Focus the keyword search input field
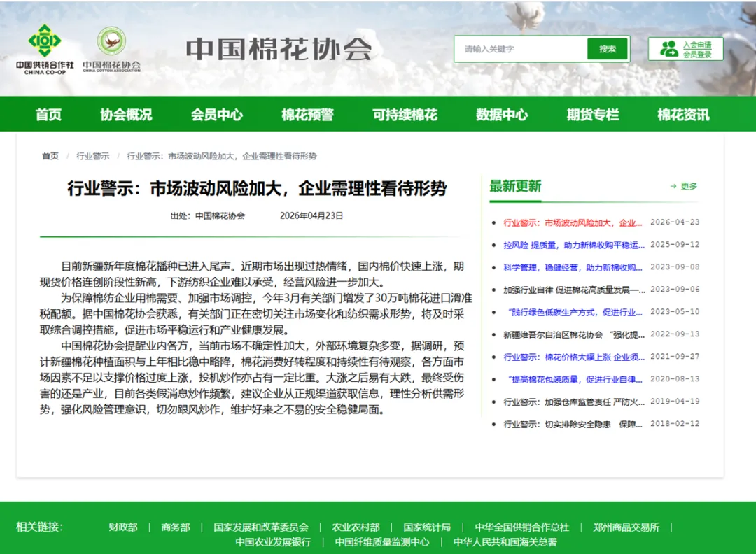756x554 pixels. pyautogui.click(x=521, y=49)
